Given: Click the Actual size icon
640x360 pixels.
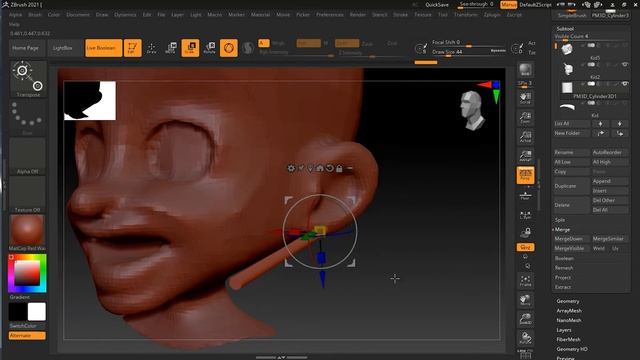Looking at the screenshot, I should point(525,137).
